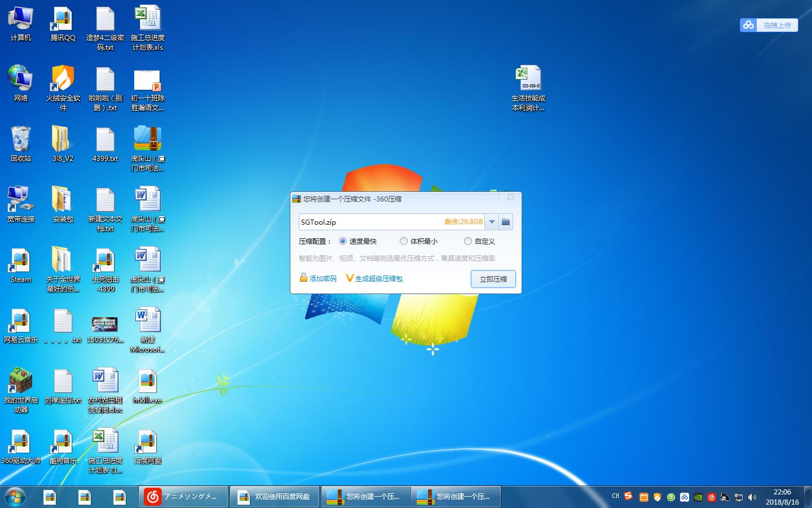Screen dimensions: 812x508
Task: Click the 腾讯QQ desktop icon
Action: (63, 20)
